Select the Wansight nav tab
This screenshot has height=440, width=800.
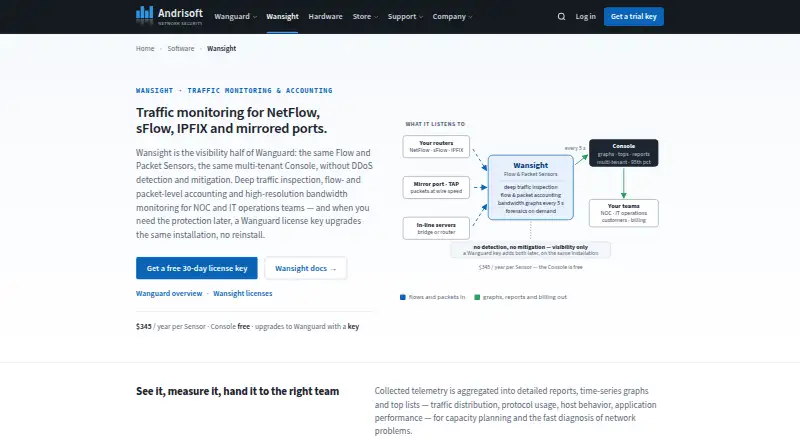coord(282,16)
